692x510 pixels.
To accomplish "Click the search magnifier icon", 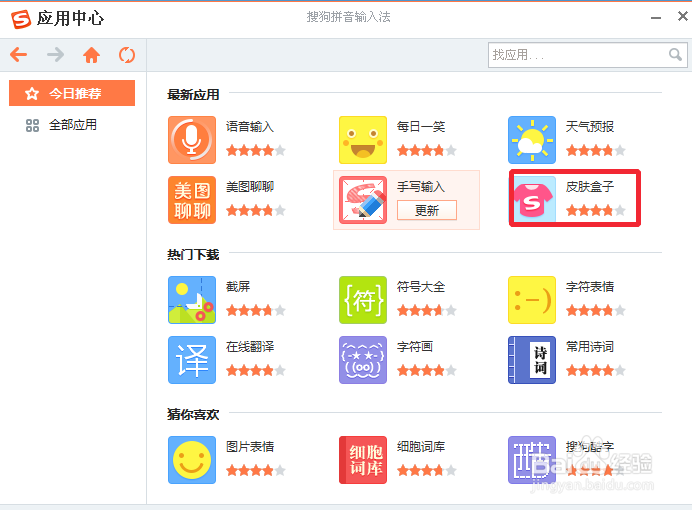I will pyautogui.click(x=675, y=55).
